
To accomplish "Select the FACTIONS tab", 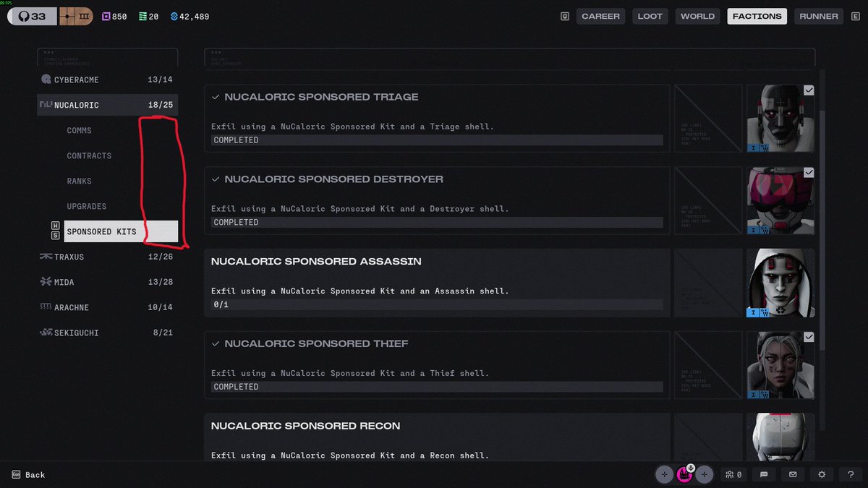I will (x=757, y=16).
